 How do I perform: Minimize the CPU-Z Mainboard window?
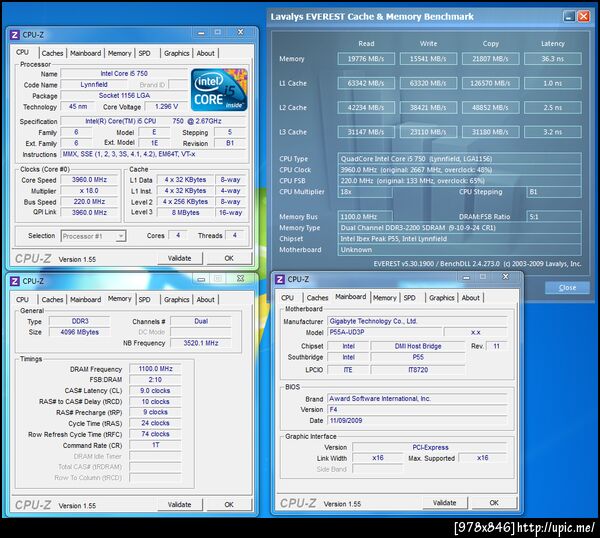click(466, 277)
